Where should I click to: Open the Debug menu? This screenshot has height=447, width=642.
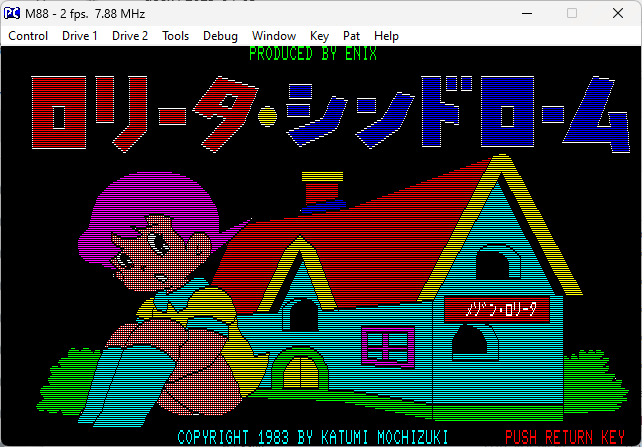point(220,36)
